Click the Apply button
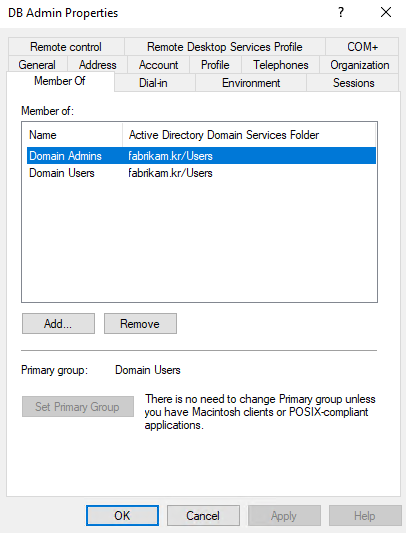406x533 pixels. click(x=284, y=515)
